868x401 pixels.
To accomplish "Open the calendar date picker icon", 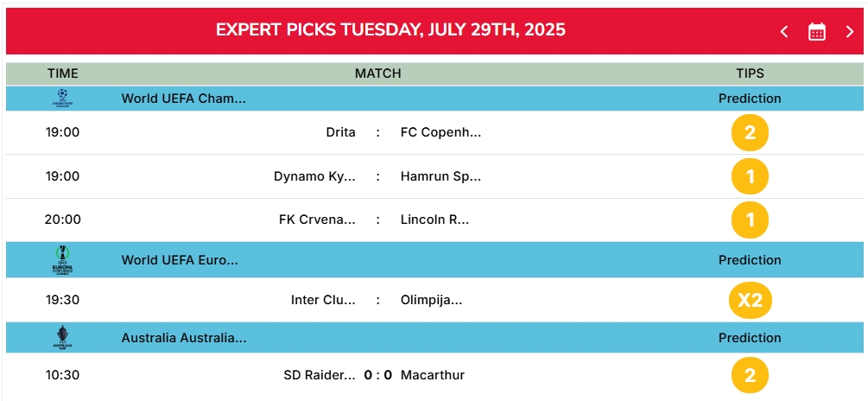I will pos(816,32).
